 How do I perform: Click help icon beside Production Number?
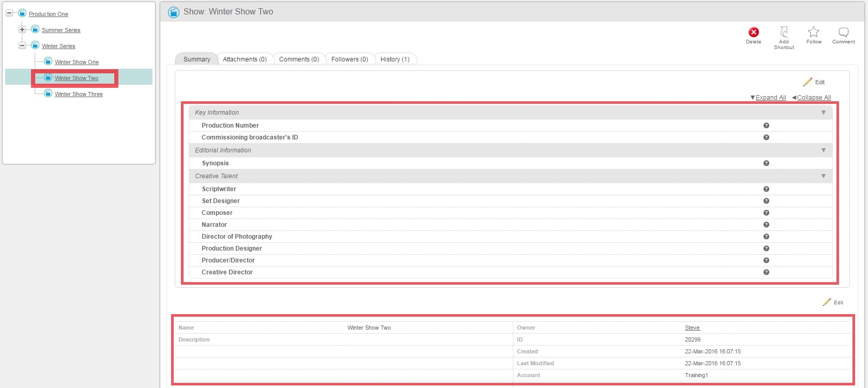click(766, 126)
